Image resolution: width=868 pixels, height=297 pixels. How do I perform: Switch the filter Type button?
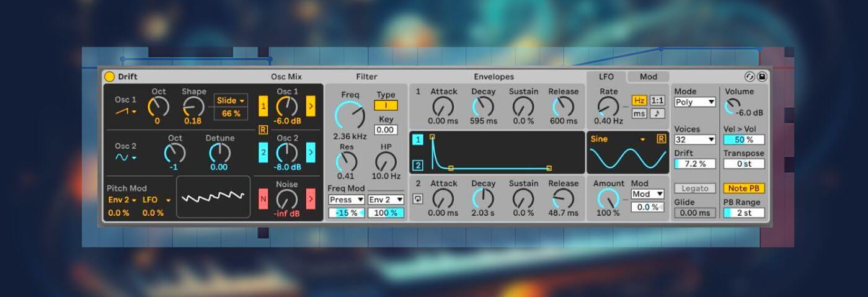386,105
